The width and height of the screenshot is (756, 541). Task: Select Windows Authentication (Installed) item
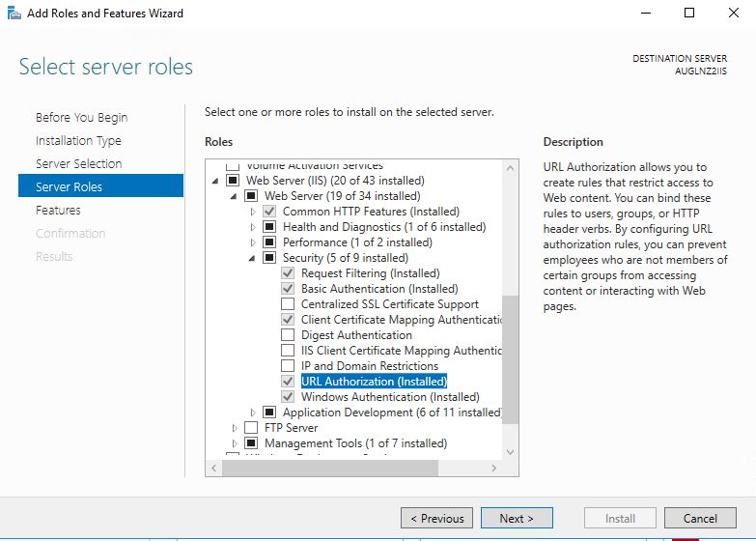(x=389, y=397)
